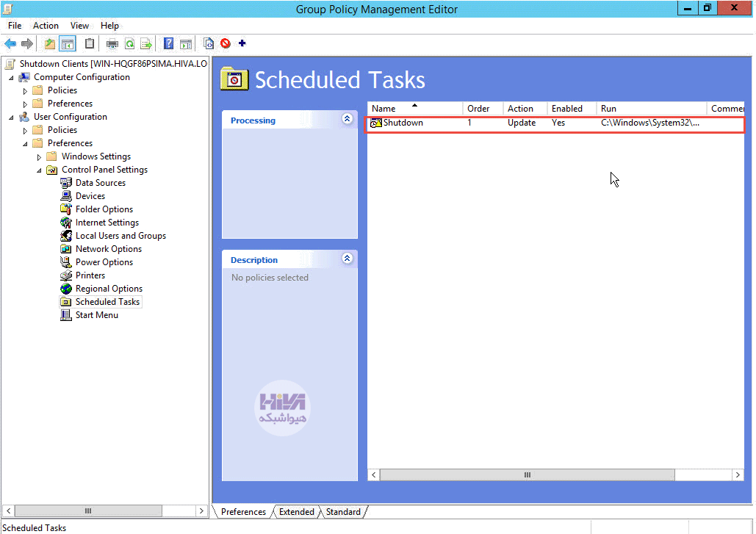The image size is (756, 534).
Task: Click the Folder Options icon in tree
Action: (x=66, y=209)
